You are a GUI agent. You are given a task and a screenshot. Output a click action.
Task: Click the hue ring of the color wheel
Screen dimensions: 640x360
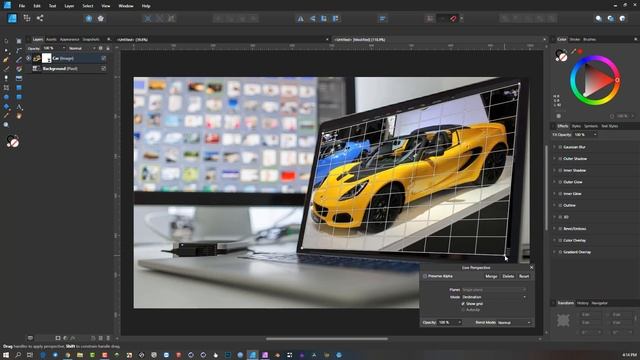tap(595, 58)
